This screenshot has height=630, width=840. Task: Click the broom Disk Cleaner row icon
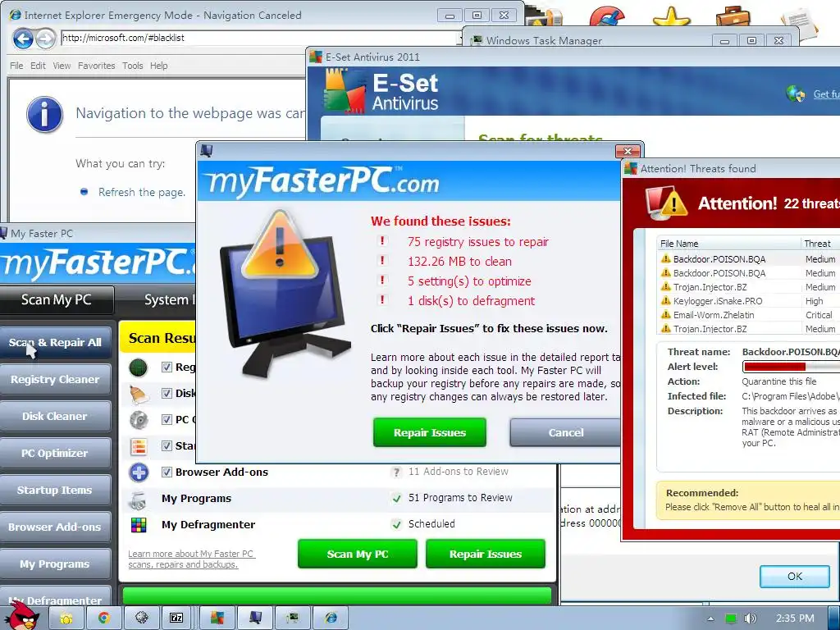[x=139, y=394]
